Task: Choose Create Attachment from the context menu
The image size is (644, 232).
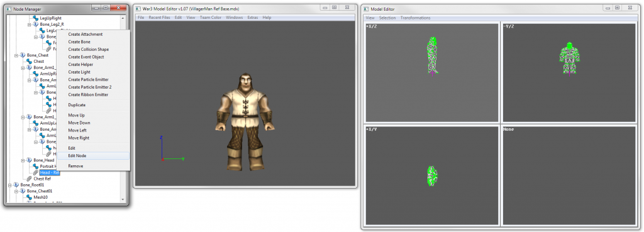Action: 86,35
